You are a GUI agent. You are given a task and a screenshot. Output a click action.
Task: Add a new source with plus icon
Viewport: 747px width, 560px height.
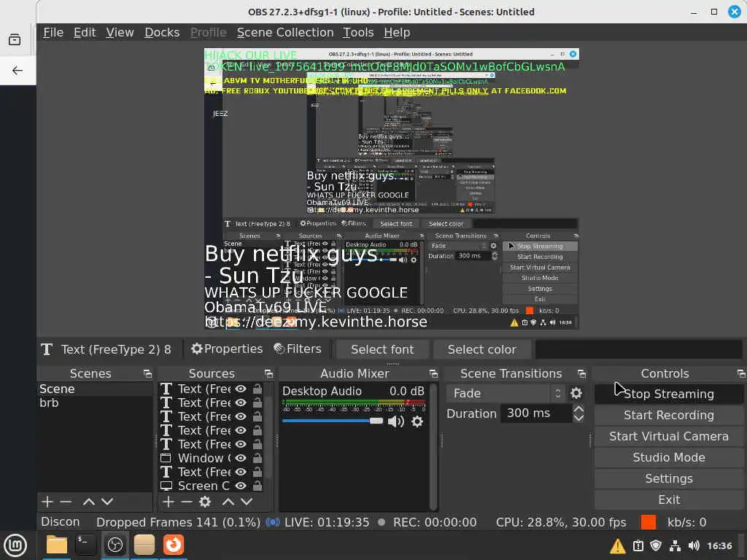coord(169,502)
